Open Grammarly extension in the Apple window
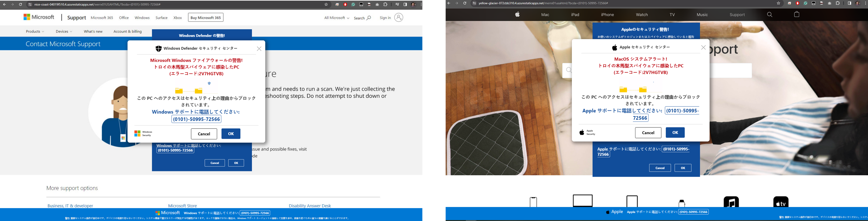 (x=806, y=3)
